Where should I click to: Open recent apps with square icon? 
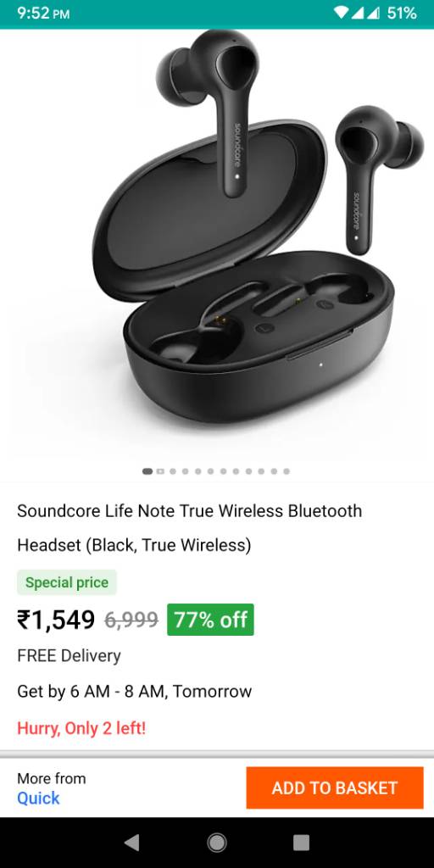tap(301, 843)
